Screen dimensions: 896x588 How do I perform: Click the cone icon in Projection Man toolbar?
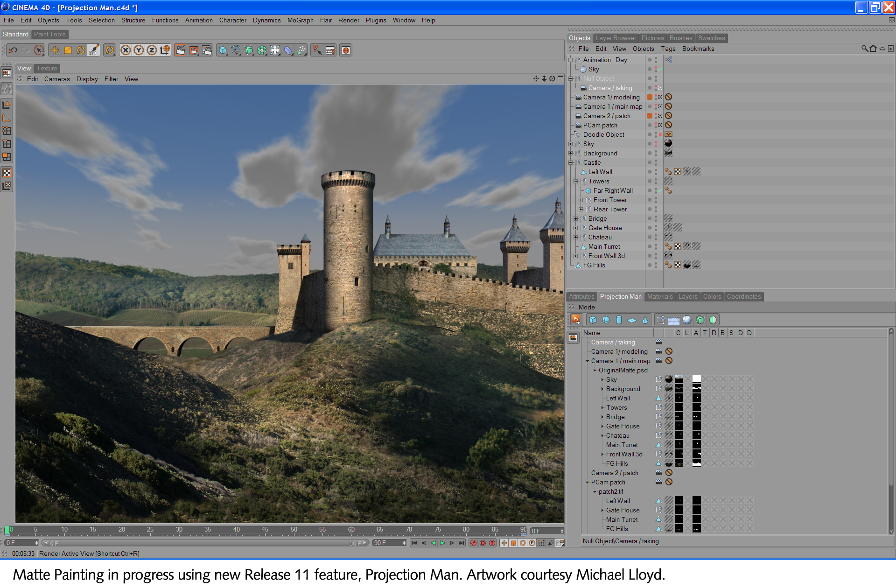click(645, 320)
